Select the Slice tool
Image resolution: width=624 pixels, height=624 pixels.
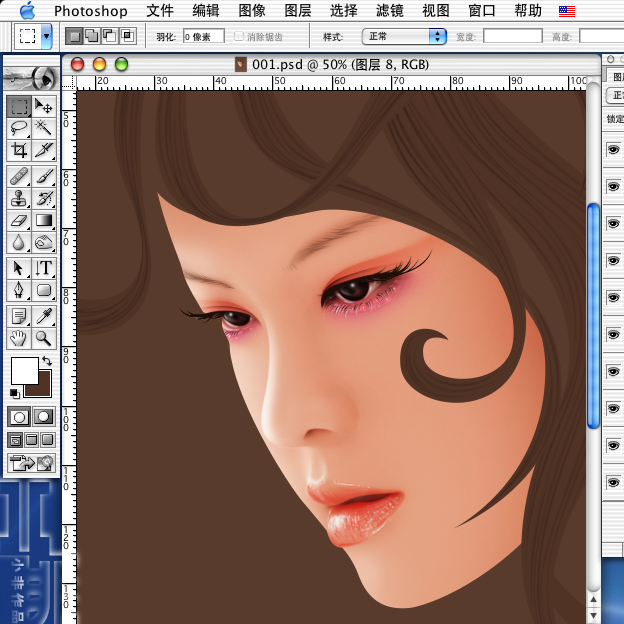coord(43,150)
